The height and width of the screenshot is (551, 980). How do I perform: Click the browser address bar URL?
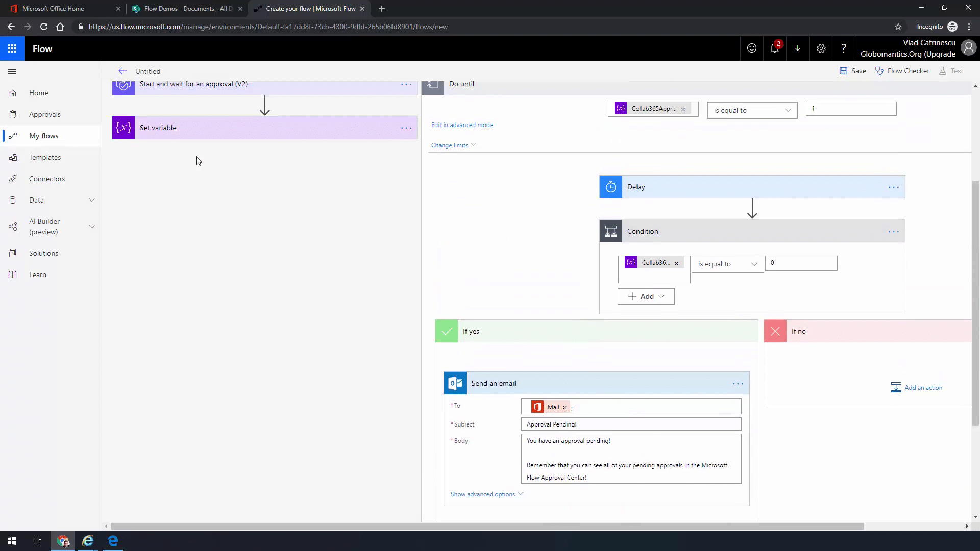[268, 27]
